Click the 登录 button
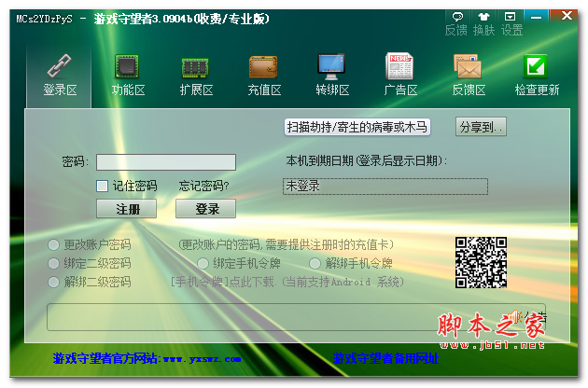 [206, 208]
